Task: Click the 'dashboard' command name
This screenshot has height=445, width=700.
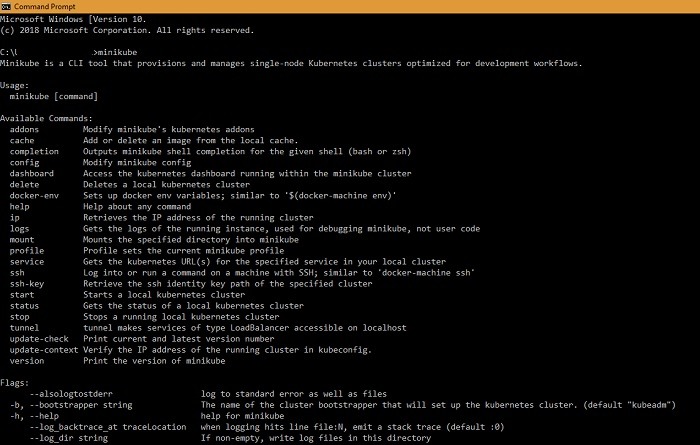Action: 32,174
